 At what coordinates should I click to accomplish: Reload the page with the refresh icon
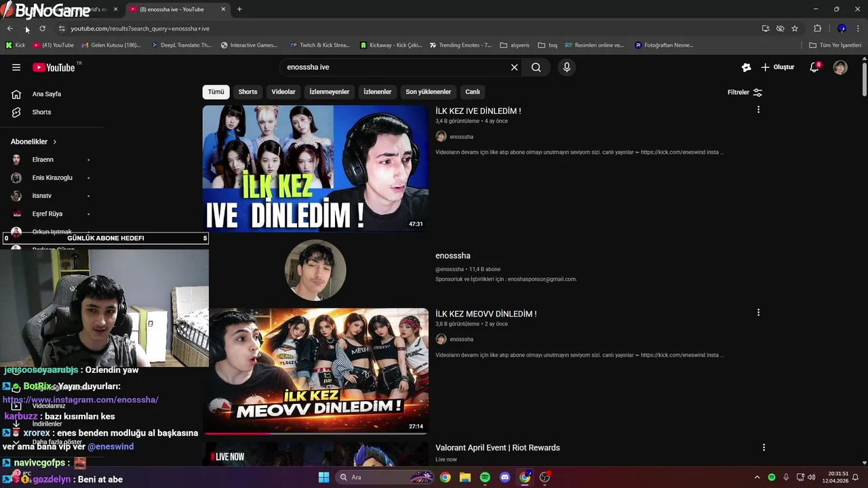tap(42, 28)
